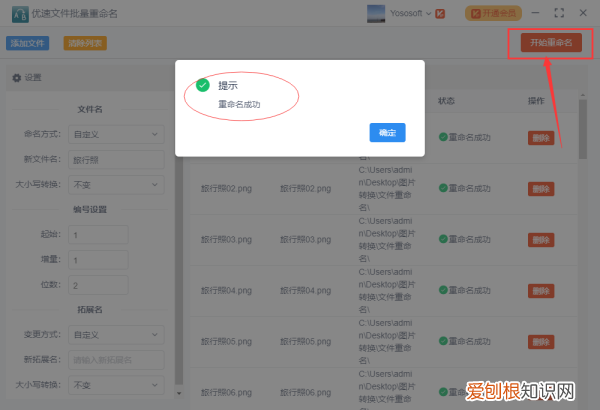Delete the 旅行照04.png row
This screenshot has width=600, height=410.
[x=541, y=291]
